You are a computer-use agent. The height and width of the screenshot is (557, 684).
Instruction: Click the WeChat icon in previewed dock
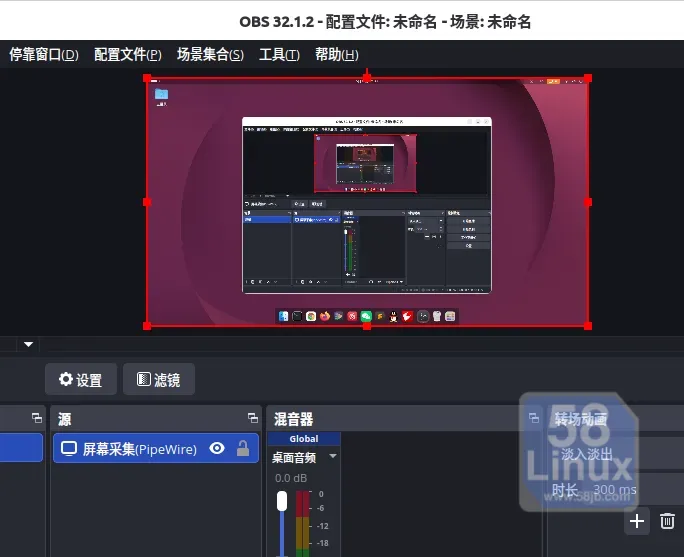pos(366,316)
